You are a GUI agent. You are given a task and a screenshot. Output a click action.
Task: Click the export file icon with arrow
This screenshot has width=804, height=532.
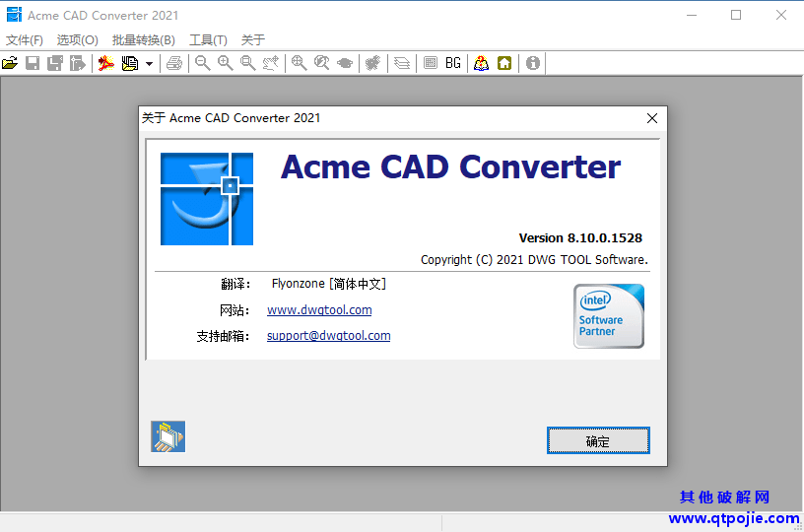78,63
